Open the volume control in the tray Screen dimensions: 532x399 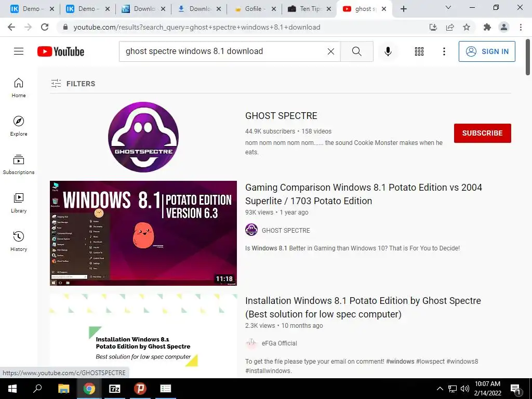[x=465, y=389]
